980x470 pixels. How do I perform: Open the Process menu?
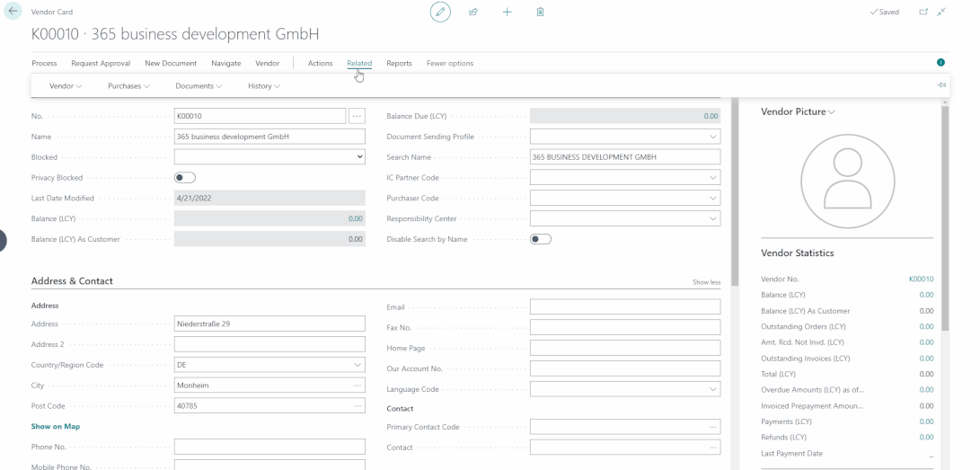coord(44,63)
